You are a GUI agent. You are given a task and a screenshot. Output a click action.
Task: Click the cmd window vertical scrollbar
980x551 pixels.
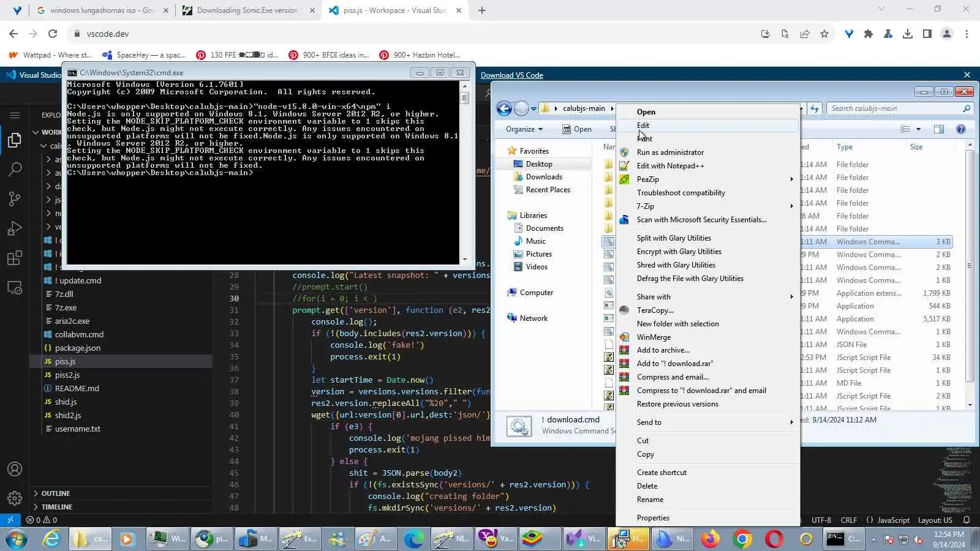tap(464, 173)
